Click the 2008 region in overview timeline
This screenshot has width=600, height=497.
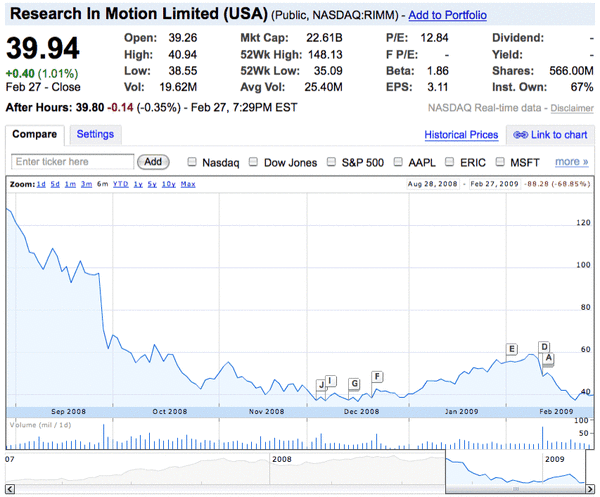click(282, 459)
